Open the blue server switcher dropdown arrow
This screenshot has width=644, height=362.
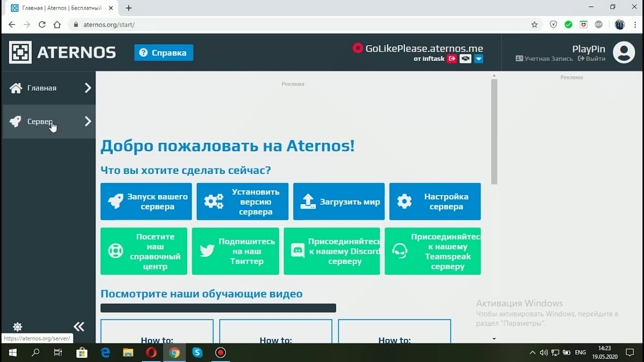click(479, 59)
